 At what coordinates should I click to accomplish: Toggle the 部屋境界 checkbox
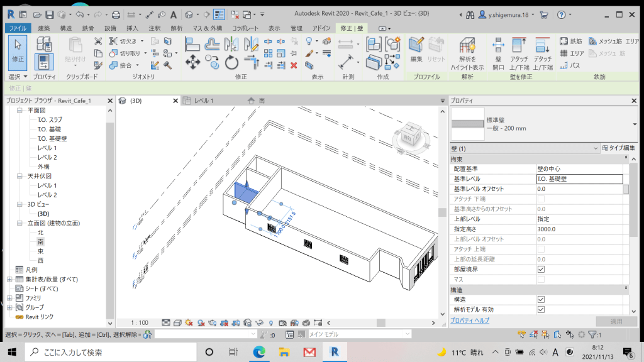tap(540, 268)
